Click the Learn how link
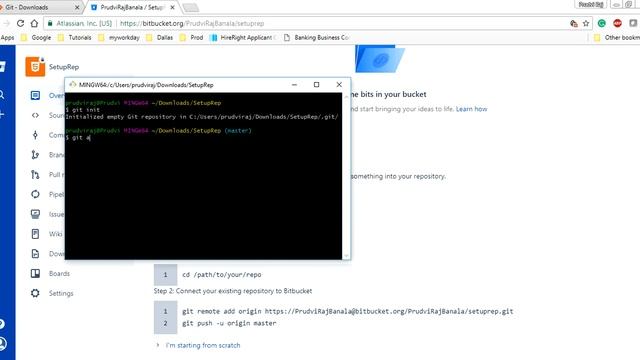The width and height of the screenshot is (640, 360). point(471,109)
